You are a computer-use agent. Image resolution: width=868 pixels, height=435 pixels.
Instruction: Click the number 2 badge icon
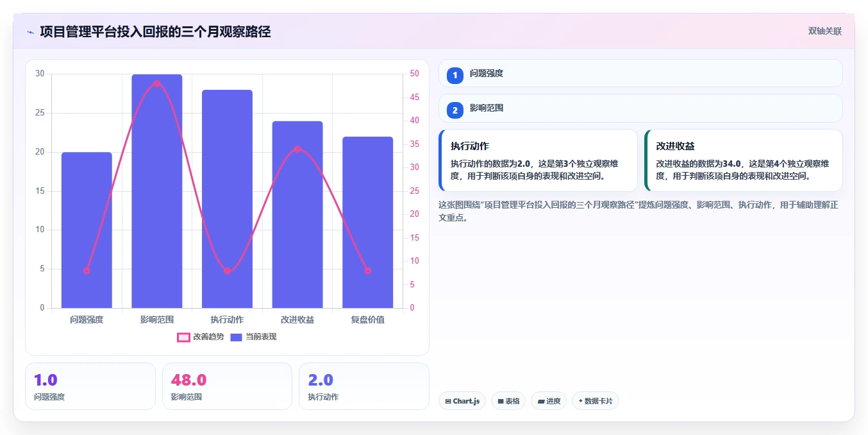tap(455, 110)
